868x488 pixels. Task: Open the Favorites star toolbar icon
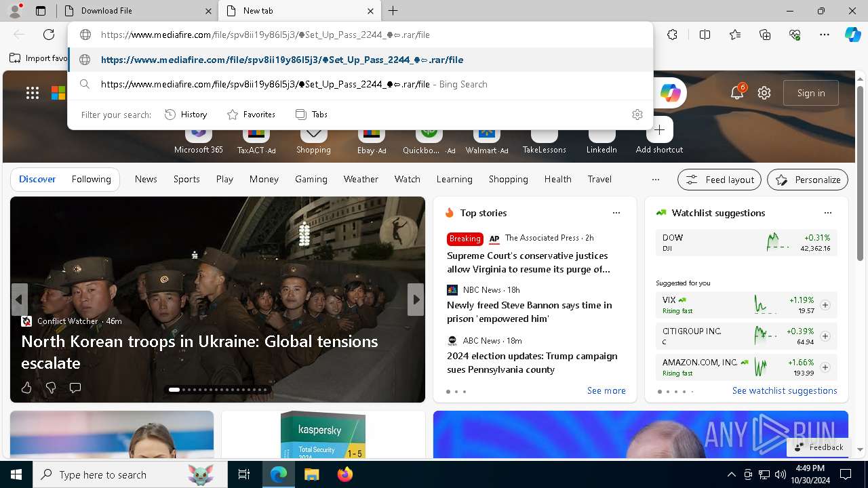735,35
